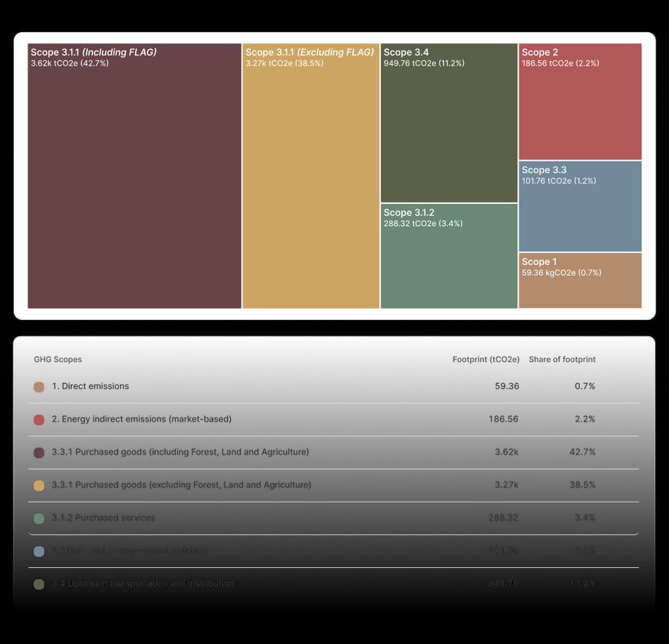Click the Scope 3.1.2 treemap block
This screenshot has width=669, height=644.
pyautogui.click(x=449, y=256)
